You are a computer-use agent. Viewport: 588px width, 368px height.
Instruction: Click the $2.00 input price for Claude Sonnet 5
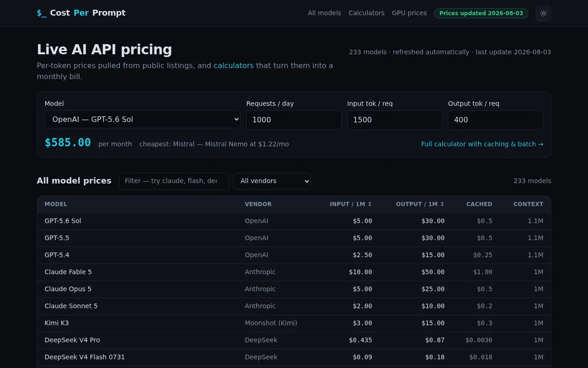pyautogui.click(x=362, y=306)
